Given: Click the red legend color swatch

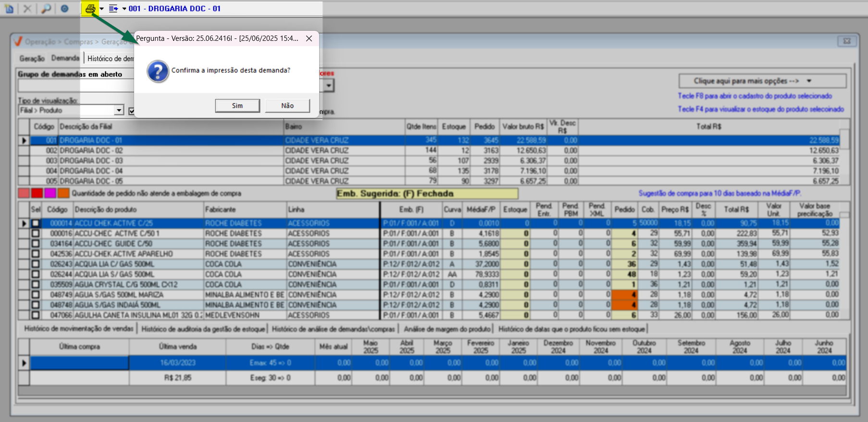Looking at the screenshot, I should (x=37, y=193).
